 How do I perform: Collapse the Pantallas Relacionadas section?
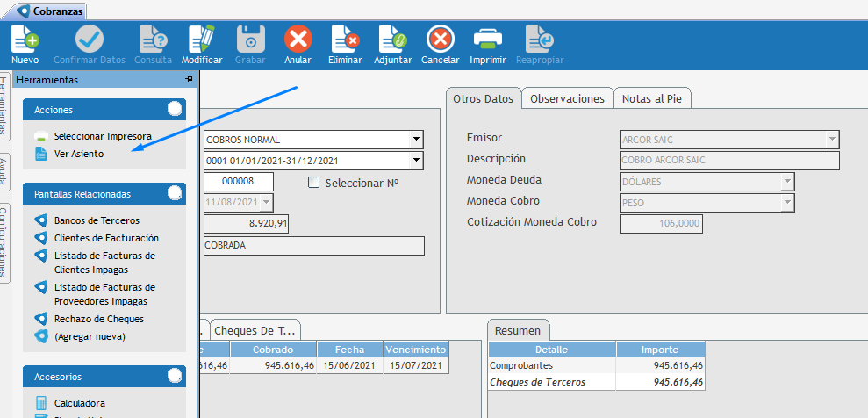pyautogui.click(x=174, y=194)
